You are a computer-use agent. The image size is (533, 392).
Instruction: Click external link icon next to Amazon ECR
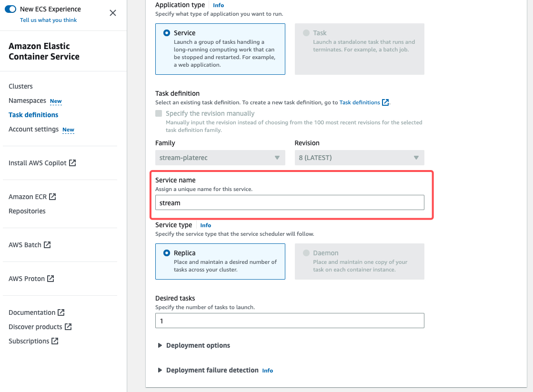[52, 197]
